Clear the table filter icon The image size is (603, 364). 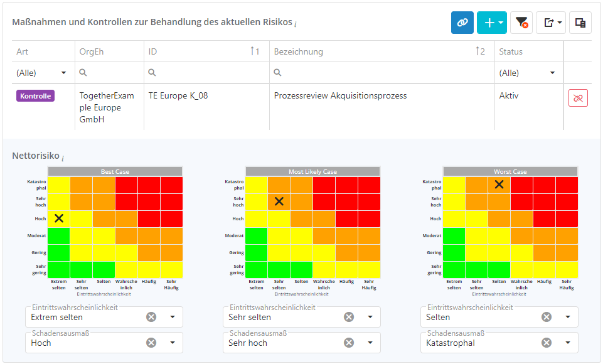[x=521, y=23]
